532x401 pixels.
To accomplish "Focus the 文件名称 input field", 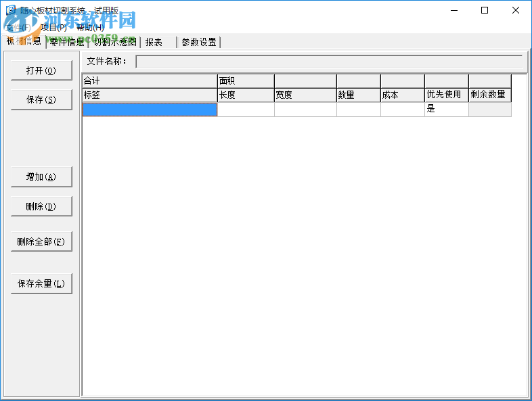I will point(329,62).
